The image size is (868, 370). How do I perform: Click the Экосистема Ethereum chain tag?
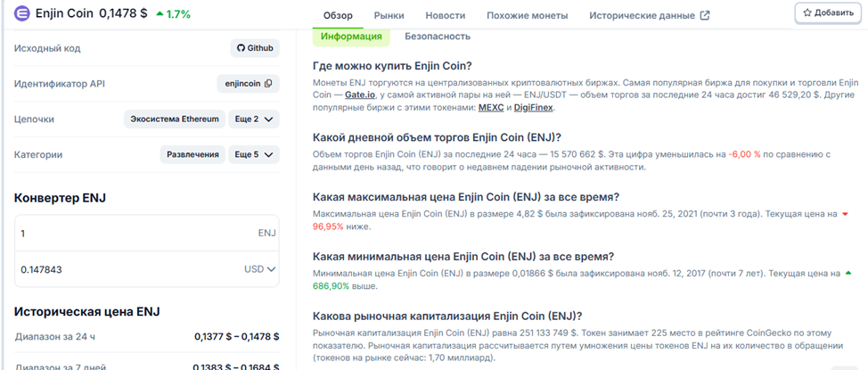tap(174, 119)
